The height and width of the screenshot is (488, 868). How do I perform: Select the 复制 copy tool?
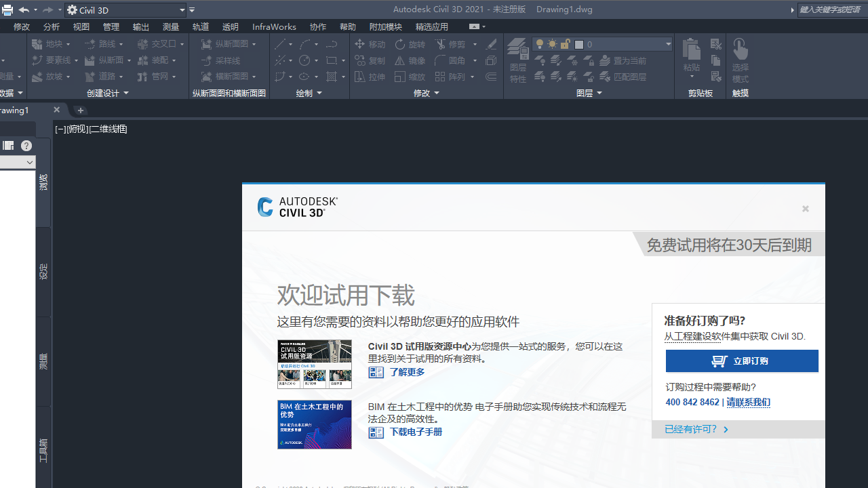[x=370, y=60]
